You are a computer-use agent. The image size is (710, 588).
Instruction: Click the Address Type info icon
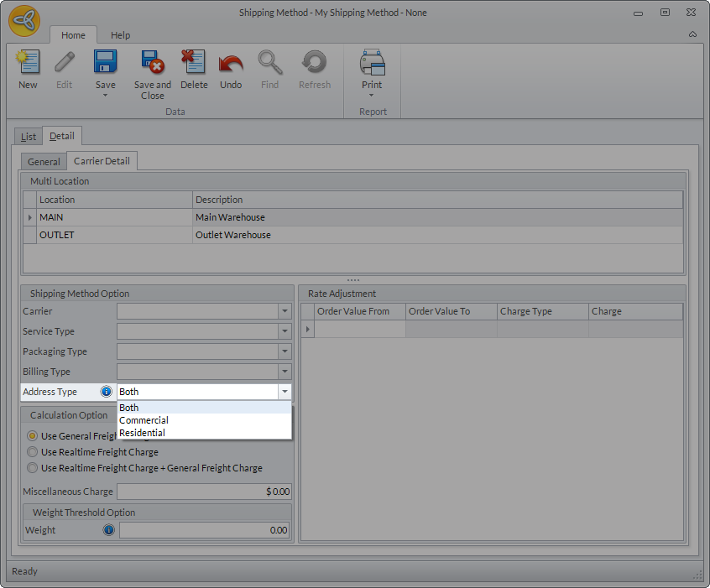[x=107, y=392]
